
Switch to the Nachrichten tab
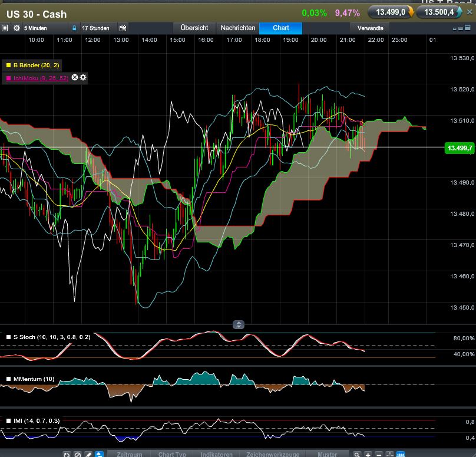coord(237,28)
